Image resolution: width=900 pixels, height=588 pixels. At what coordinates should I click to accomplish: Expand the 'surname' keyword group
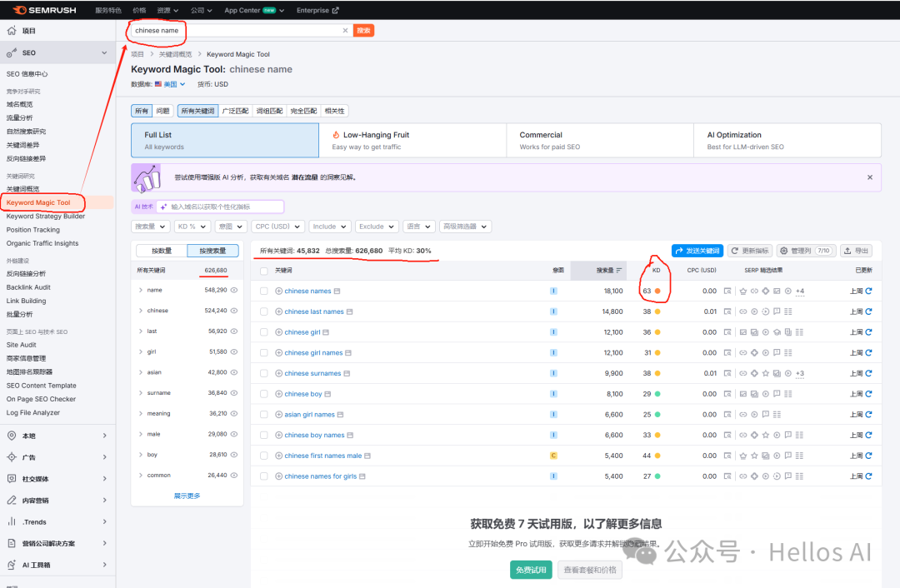(141, 393)
